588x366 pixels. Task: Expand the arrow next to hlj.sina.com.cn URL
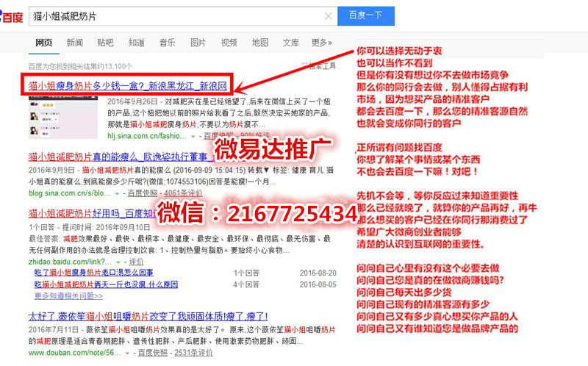point(193,137)
